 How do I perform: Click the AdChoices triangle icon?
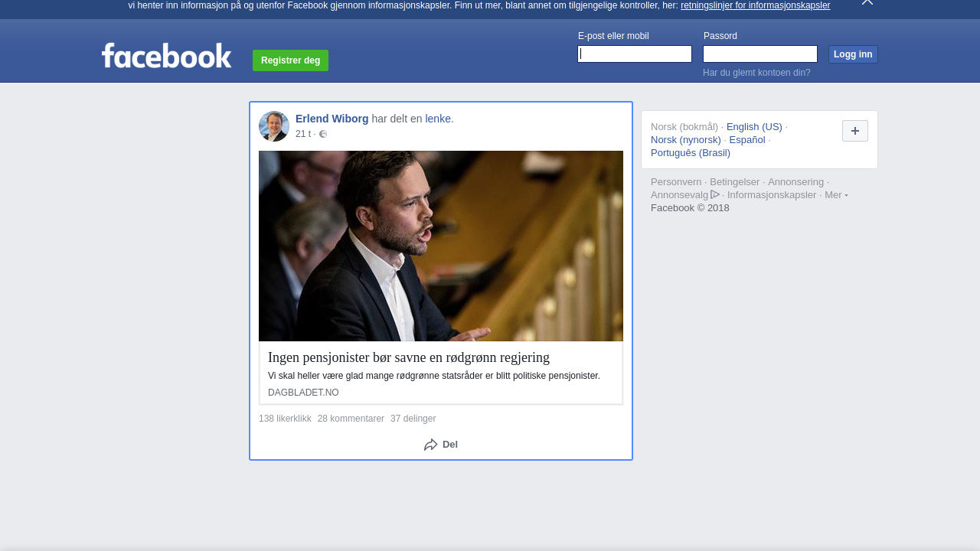pos(715,194)
